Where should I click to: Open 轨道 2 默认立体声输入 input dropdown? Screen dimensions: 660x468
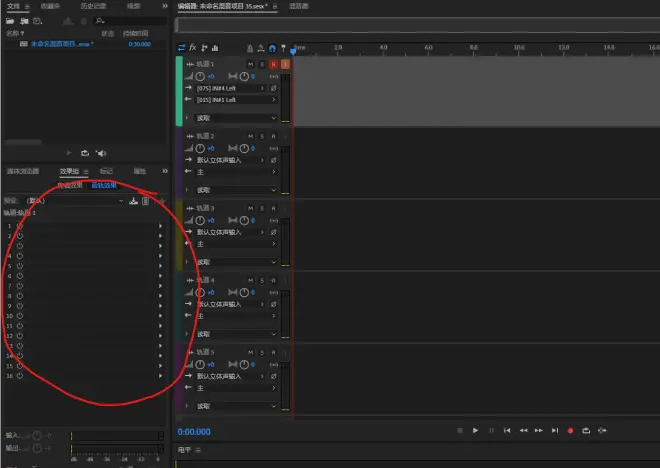(230, 160)
